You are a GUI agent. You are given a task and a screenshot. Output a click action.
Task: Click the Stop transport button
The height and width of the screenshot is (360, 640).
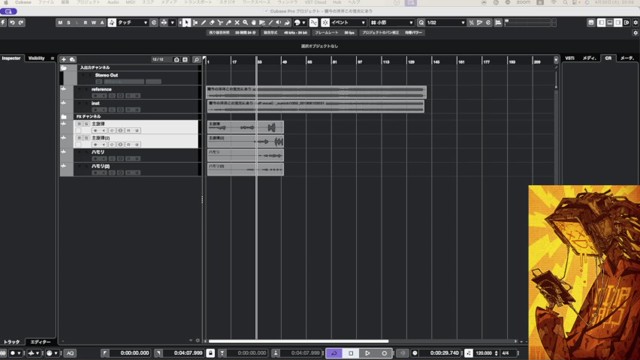(351, 353)
